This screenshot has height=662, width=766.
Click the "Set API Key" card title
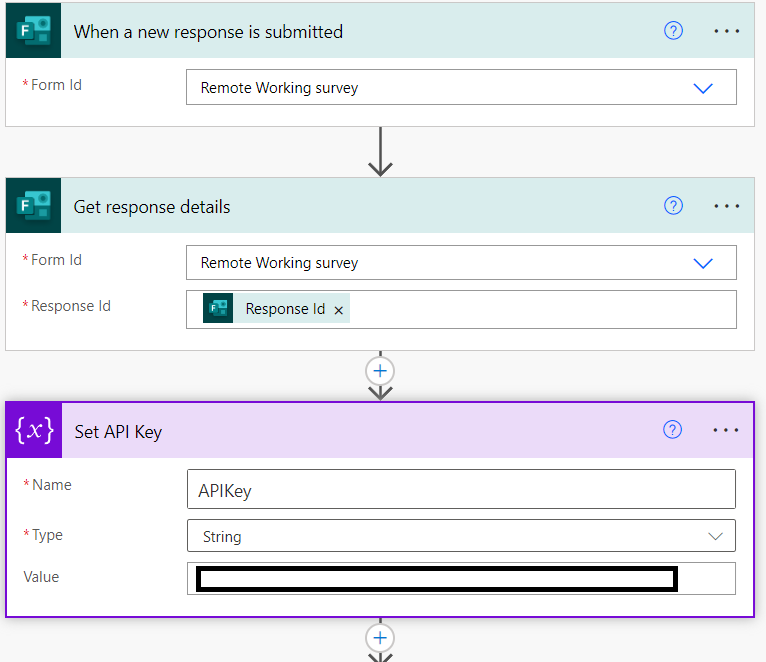118,431
